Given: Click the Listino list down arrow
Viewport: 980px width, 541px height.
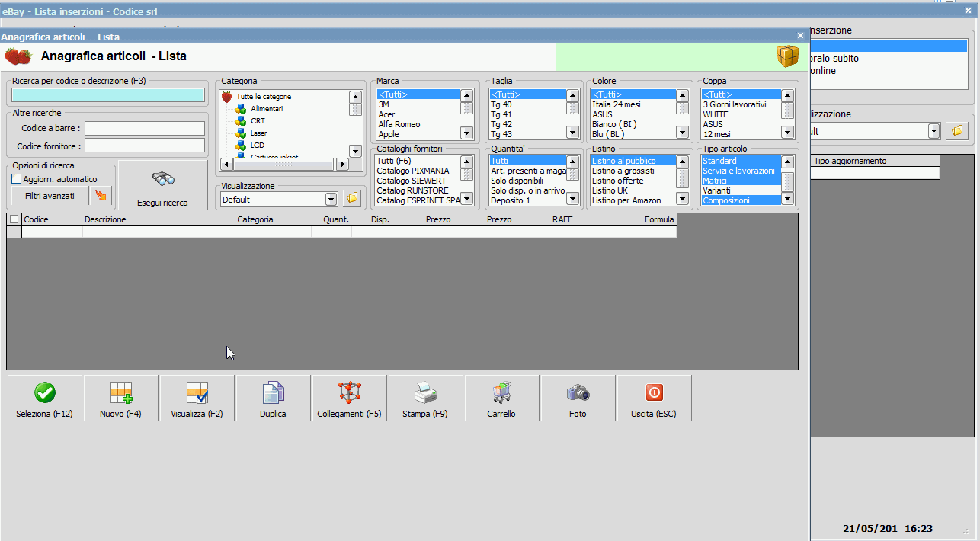Looking at the screenshot, I should (x=682, y=199).
